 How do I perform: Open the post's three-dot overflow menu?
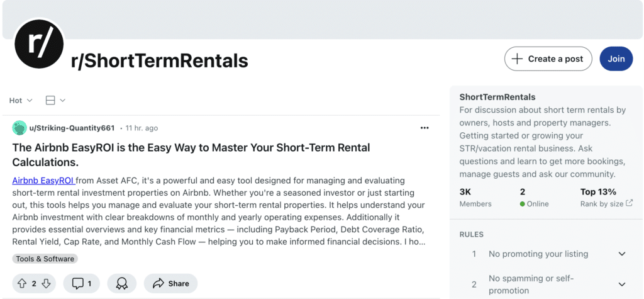click(x=425, y=128)
